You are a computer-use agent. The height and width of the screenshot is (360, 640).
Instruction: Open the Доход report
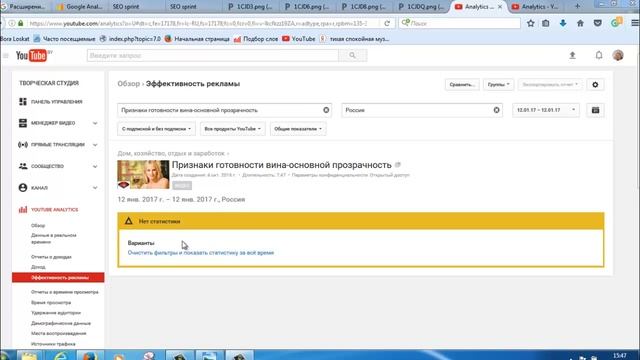tap(38, 267)
